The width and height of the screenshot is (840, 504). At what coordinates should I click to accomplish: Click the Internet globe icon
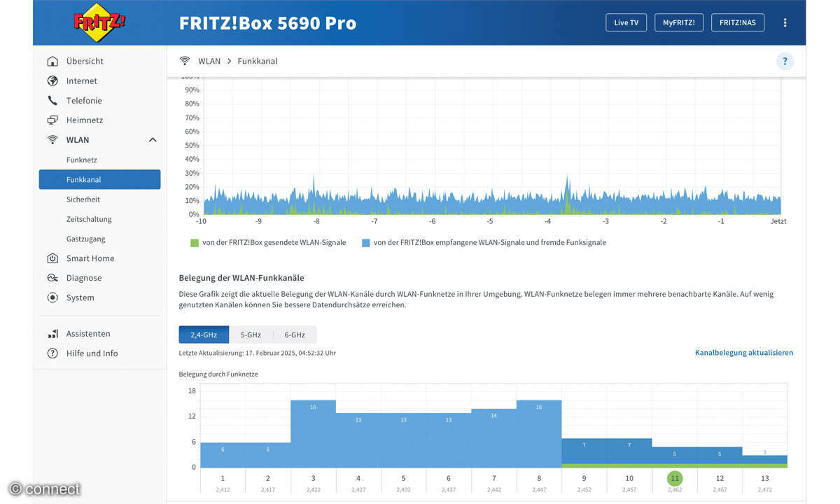(52, 80)
